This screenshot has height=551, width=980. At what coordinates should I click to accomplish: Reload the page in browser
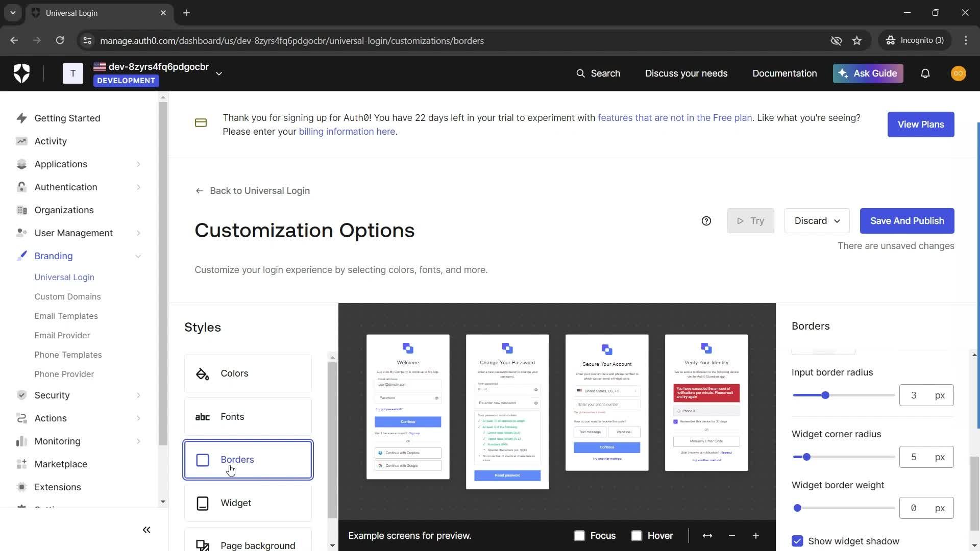pos(60,40)
